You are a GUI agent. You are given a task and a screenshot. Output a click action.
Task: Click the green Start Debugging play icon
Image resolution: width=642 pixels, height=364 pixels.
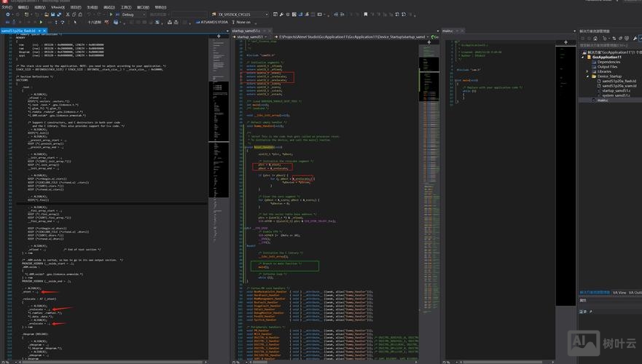click(x=111, y=15)
